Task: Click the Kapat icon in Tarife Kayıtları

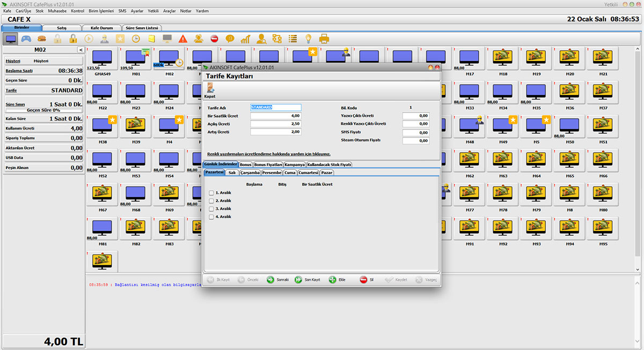Action: [210, 91]
